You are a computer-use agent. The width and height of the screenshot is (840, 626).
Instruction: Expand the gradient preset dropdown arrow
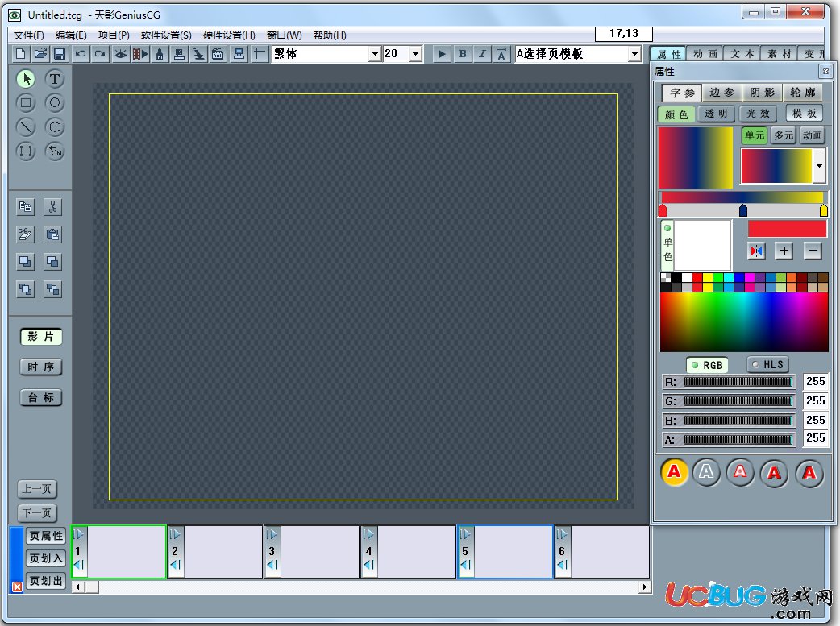pos(819,166)
